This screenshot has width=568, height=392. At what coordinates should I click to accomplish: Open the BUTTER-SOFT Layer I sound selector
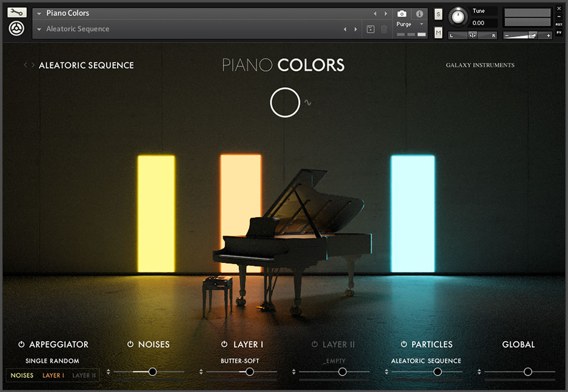pyautogui.click(x=240, y=361)
